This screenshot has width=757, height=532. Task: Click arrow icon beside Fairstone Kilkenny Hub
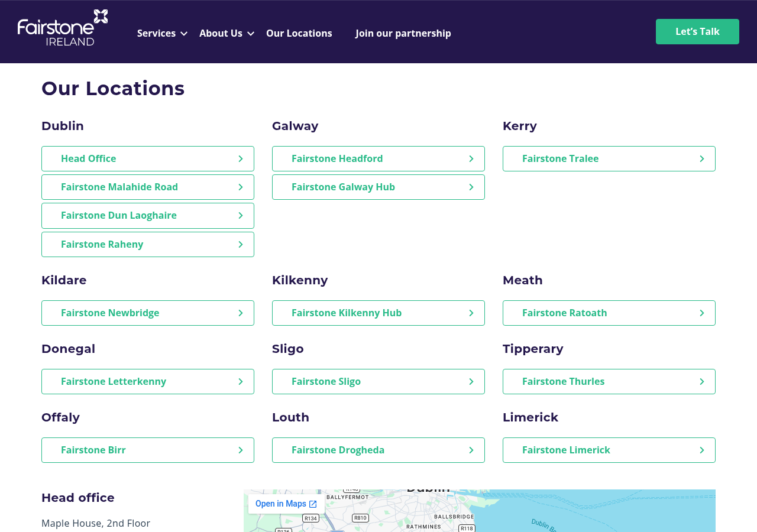tap(471, 313)
